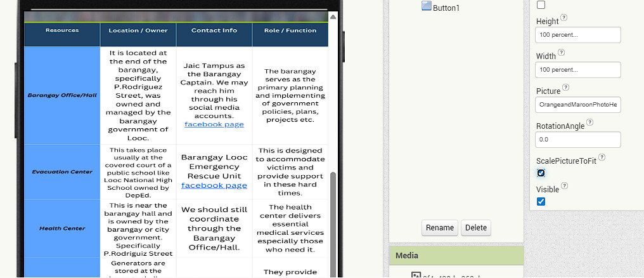Click the Height property label
Screen dimensions: 644x278
click(548, 22)
